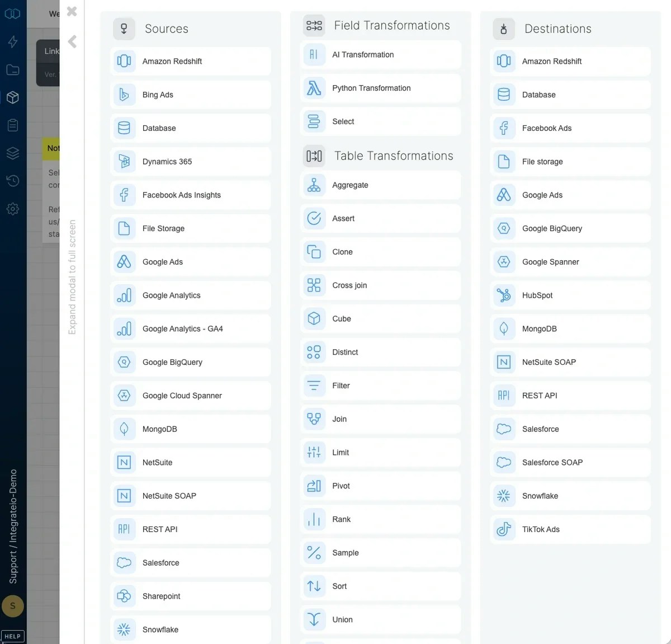Choose Snowflake as a destination

[x=570, y=496]
